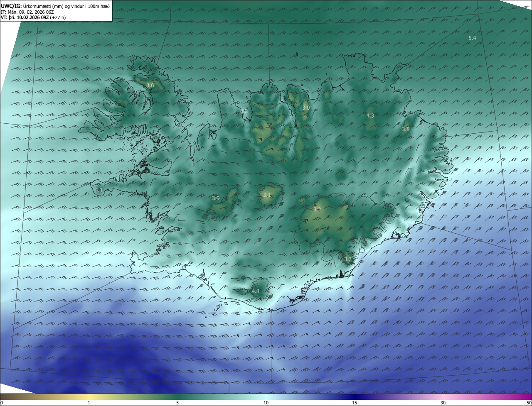Viewport: 532px width, 406px height.
Task: Click the colour scale tick labelled 30
Action: (x=443, y=403)
